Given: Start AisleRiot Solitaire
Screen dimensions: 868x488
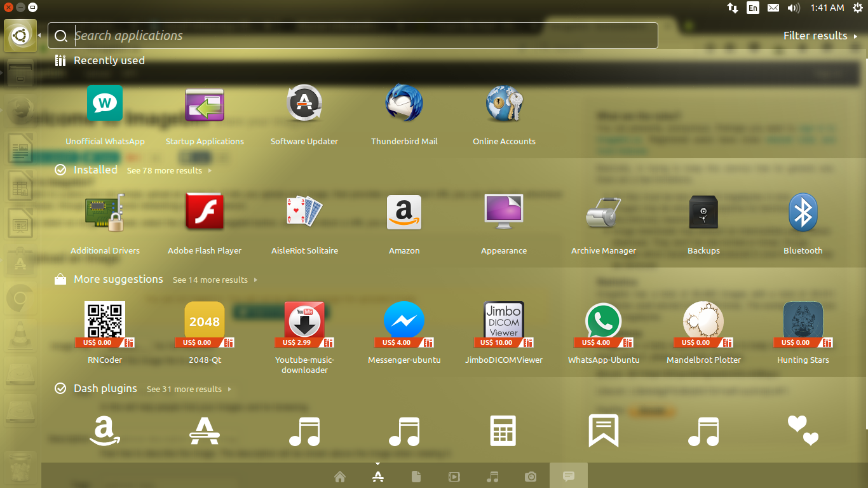Looking at the screenshot, I should tap(304, 224).
